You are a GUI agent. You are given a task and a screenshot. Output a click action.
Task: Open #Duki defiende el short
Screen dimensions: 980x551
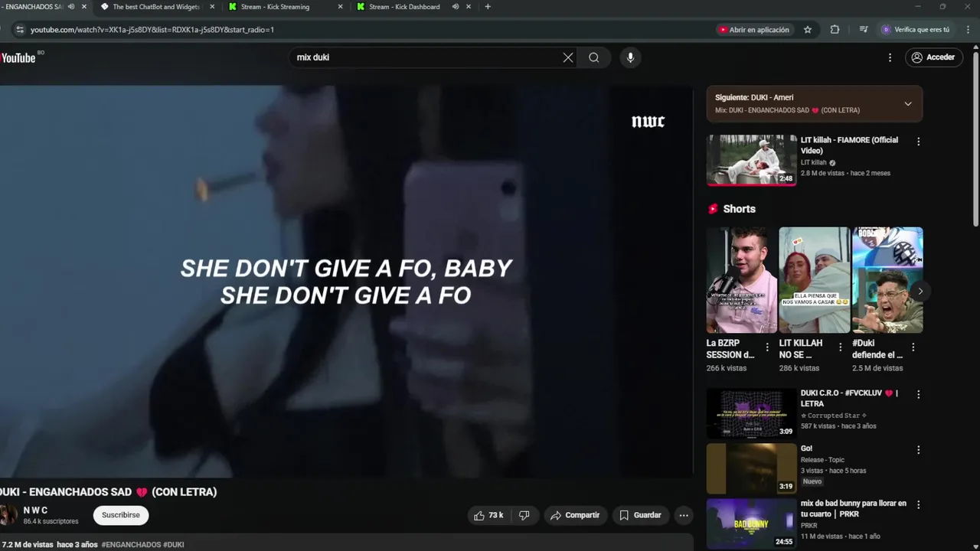point(887,280)
